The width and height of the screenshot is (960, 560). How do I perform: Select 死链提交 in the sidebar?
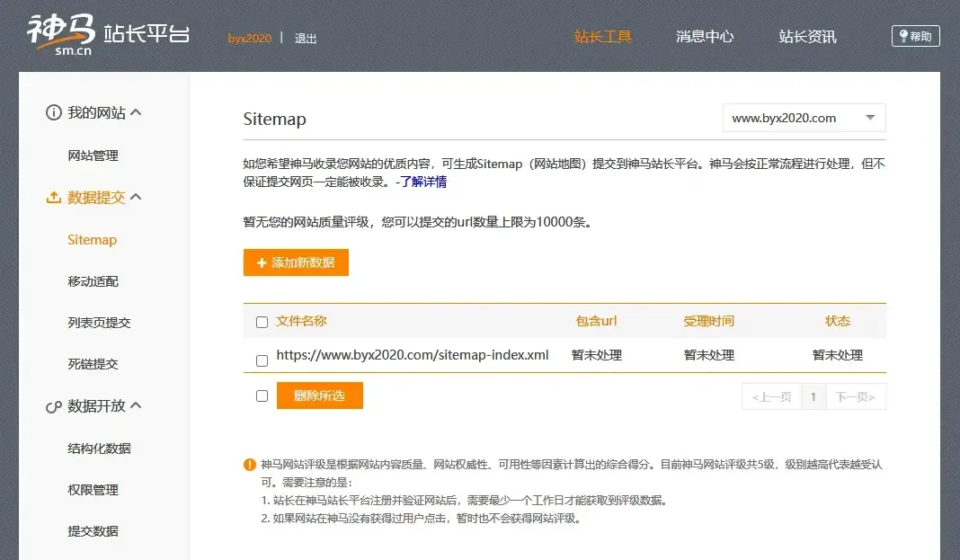[93, 364]
